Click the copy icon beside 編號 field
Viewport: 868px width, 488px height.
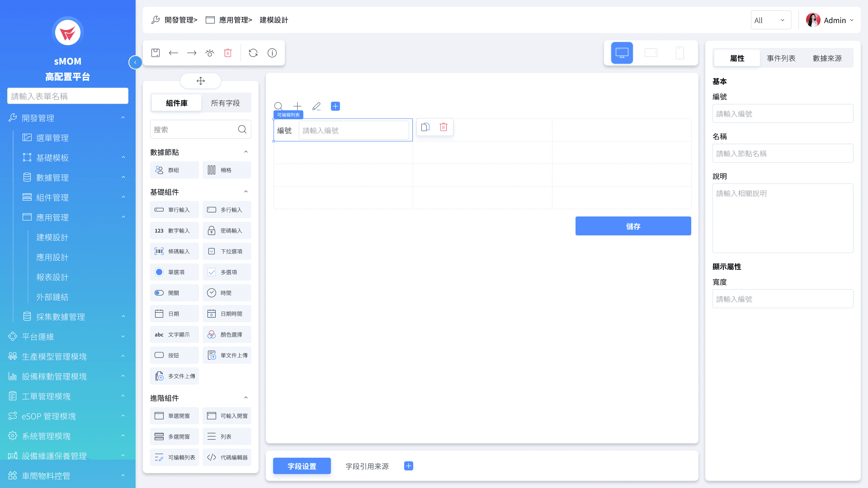[x=425, y=127]
